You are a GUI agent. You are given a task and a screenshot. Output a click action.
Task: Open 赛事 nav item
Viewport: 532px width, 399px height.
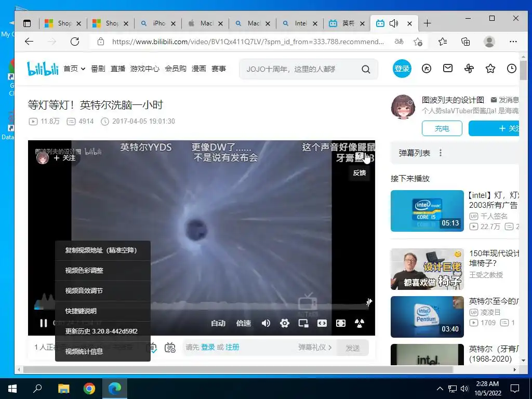pyautogui.click(x=219, y=69)
